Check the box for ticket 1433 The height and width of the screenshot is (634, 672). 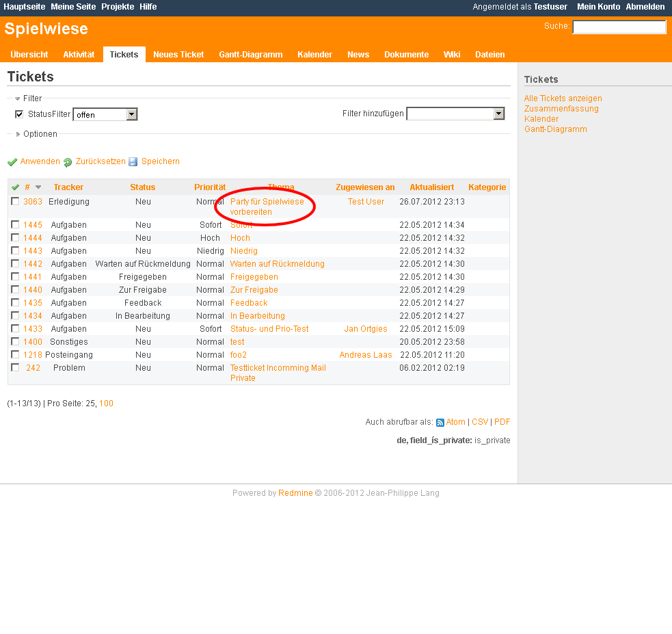coord(15,329)
